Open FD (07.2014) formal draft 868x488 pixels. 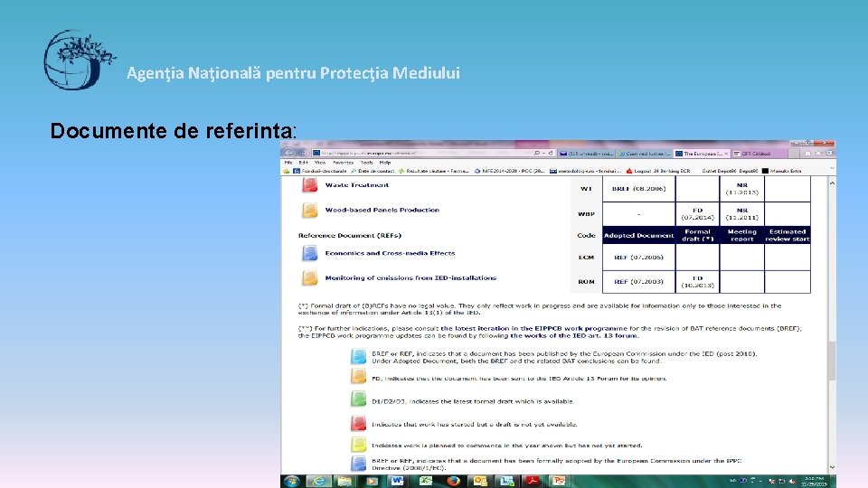(697, 214)
